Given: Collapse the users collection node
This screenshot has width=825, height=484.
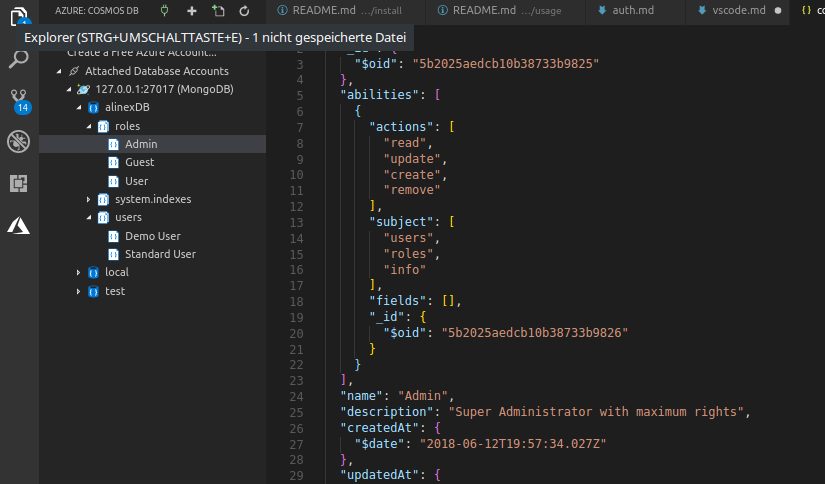Looking at the screenshot, I should pyautogui.click(x=89, y=218).
